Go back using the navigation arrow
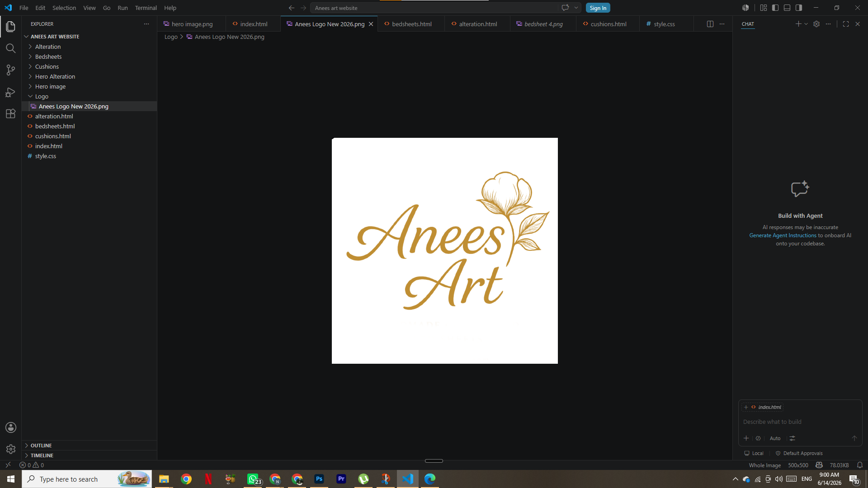Screen dimensions: 868x488 coord(292,8)
